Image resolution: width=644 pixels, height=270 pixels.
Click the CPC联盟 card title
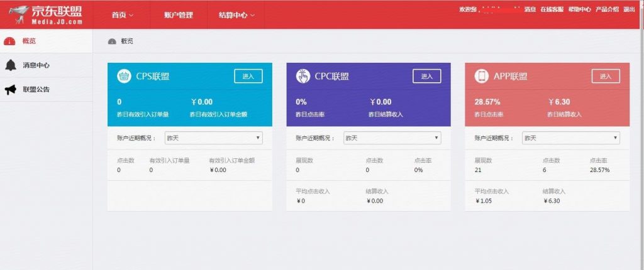click(332, 77)
